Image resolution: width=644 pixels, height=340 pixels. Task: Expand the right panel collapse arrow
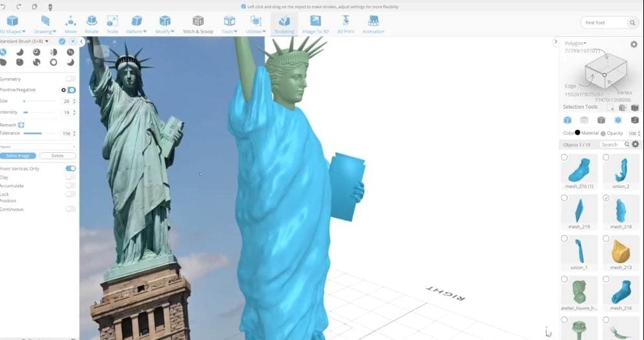click(x=556, y=41)
